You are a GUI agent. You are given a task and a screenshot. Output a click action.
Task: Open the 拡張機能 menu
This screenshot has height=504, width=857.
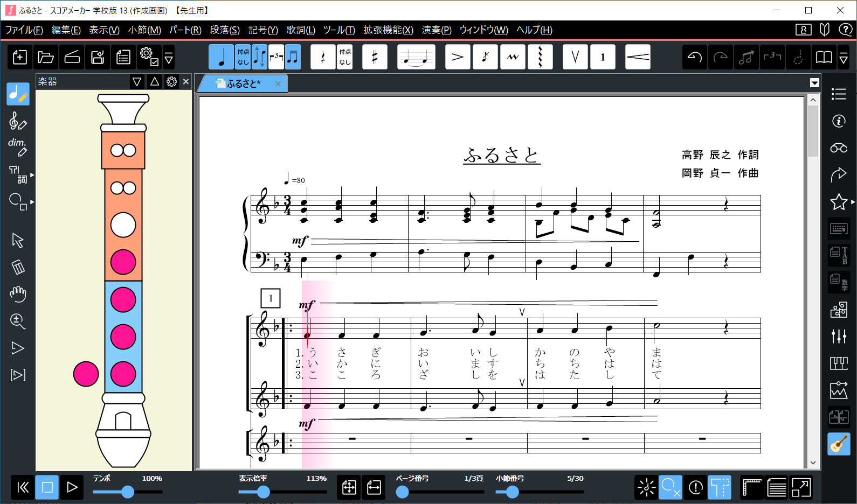[388, 30]
